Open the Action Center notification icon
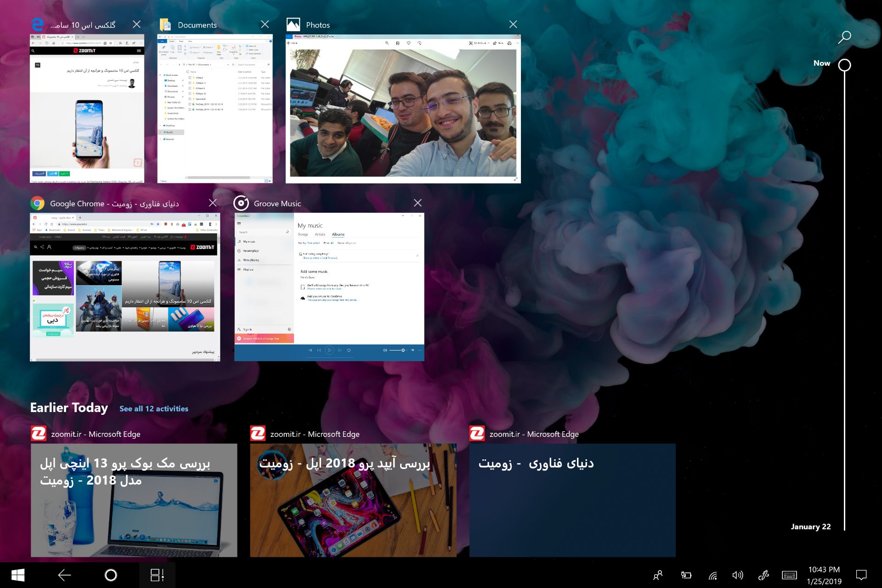Viewport: 882px width, 588px height. pos(861,575)
